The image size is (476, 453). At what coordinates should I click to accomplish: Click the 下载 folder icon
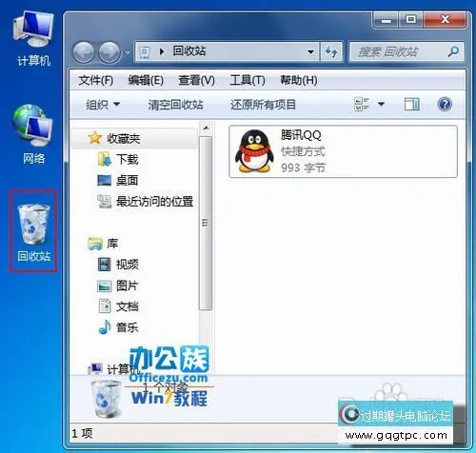pos(104,159)
